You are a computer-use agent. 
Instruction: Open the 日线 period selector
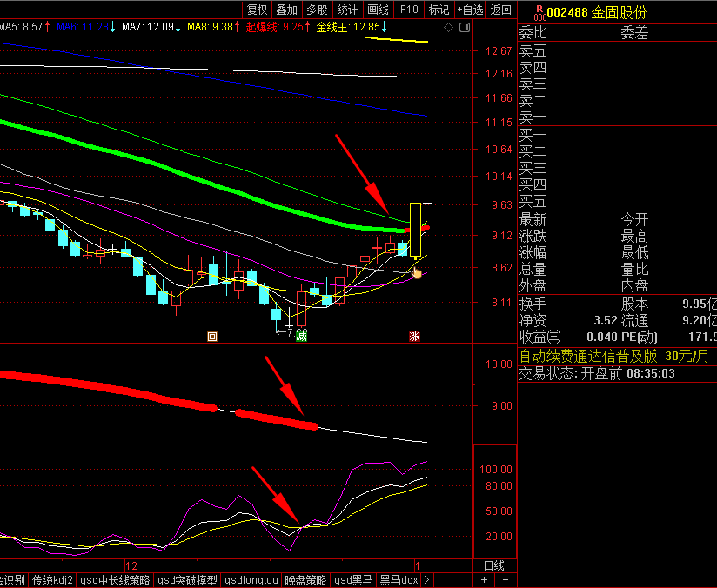click(x=493, y=565)
